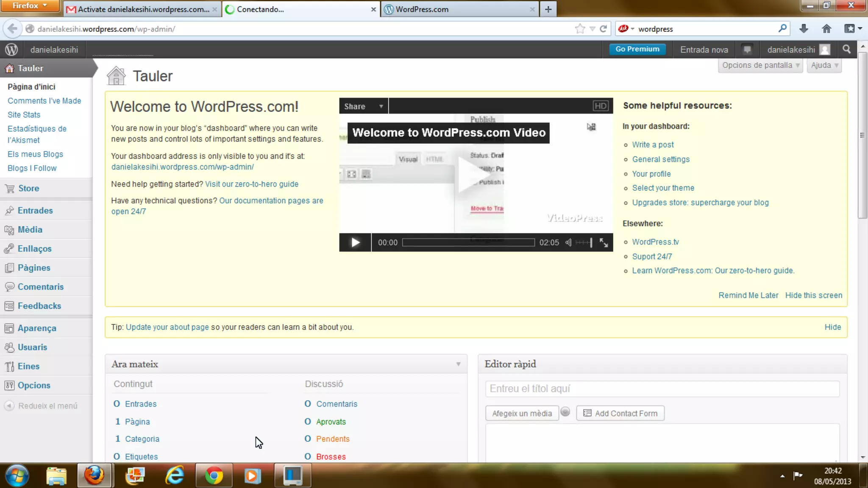Click the Comentaris bubble icon in sidebar

(9, 287)
